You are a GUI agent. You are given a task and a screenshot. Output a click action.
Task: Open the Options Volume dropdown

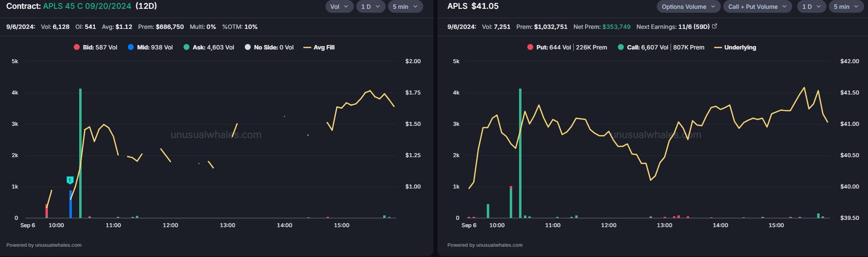688,7
